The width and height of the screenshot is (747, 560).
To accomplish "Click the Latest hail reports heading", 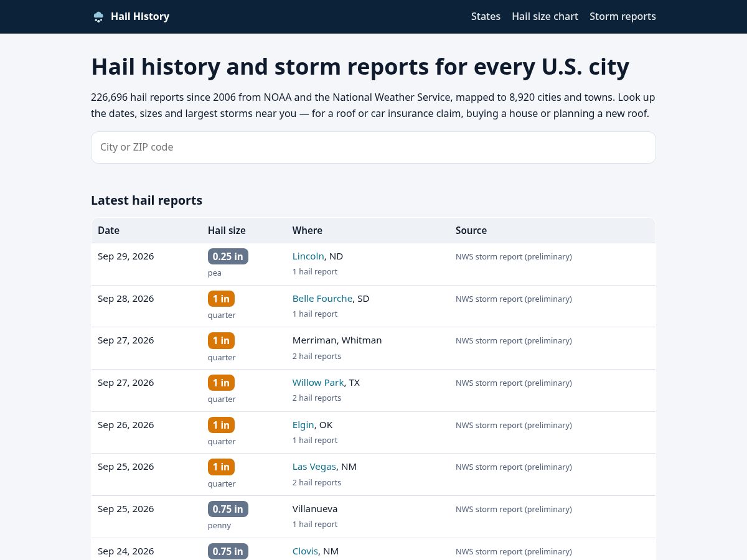I will [x=146, y=200].
